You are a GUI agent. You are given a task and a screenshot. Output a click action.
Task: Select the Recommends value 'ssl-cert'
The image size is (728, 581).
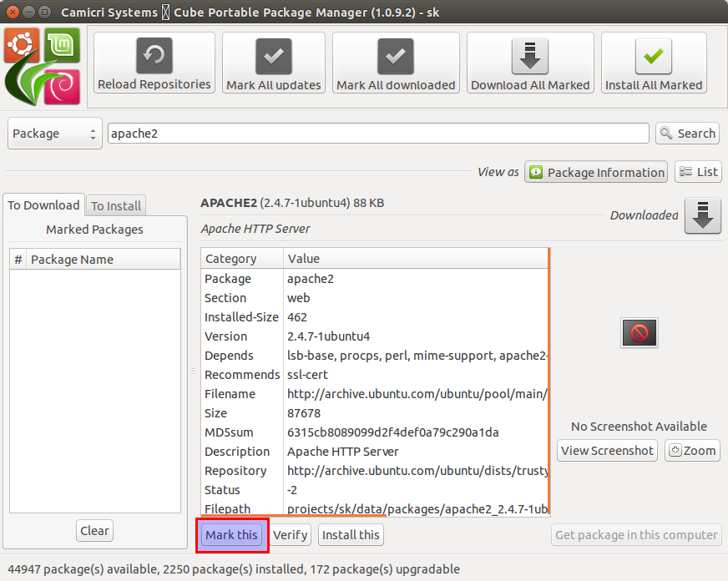(x=307, y=375)
